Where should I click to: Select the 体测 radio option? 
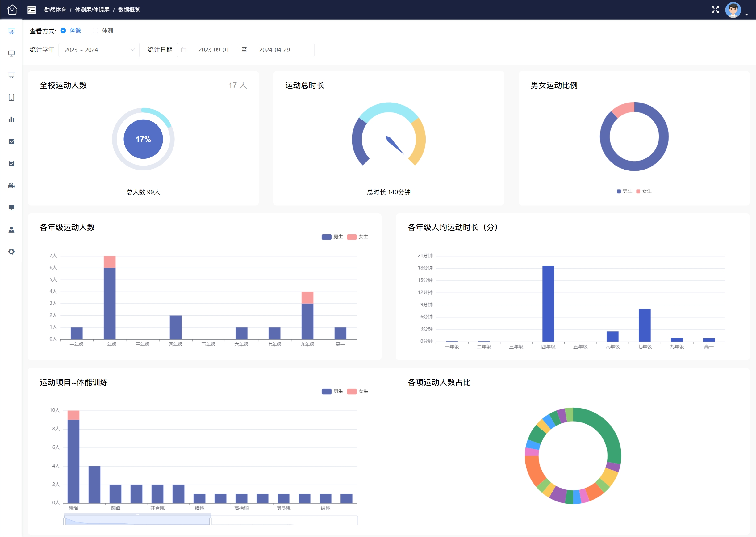[103, 31]
